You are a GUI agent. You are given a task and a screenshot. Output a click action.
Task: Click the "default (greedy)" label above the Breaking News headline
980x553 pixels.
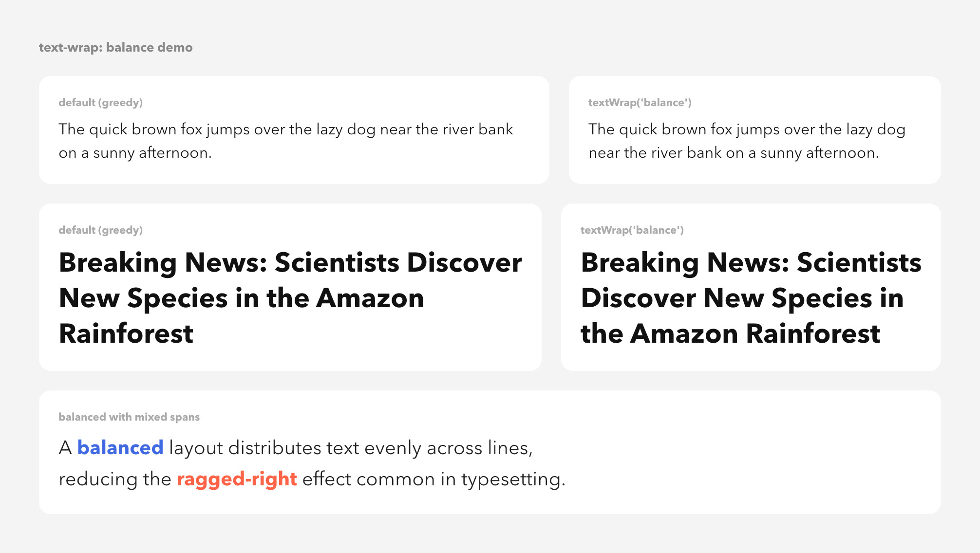(x=100, y=230)
